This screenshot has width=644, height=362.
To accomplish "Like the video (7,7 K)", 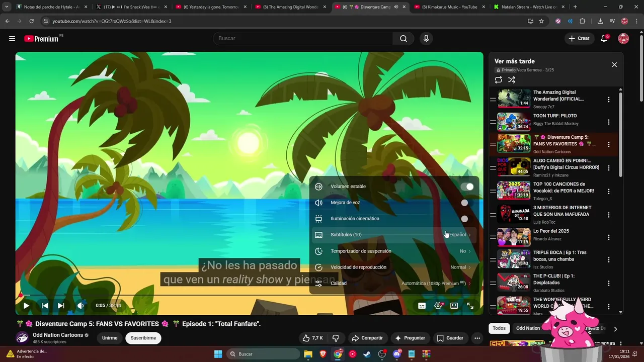I will coord(312,338).
